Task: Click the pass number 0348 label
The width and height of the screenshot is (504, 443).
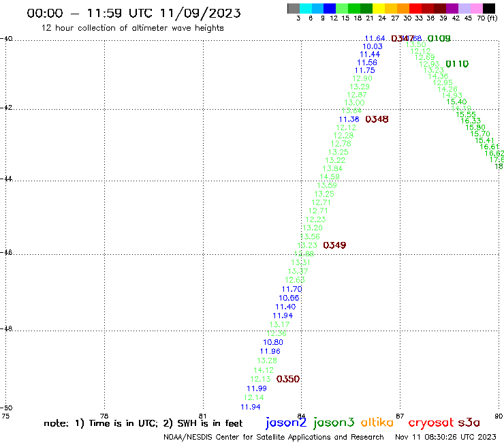Action: click(377, 119)
